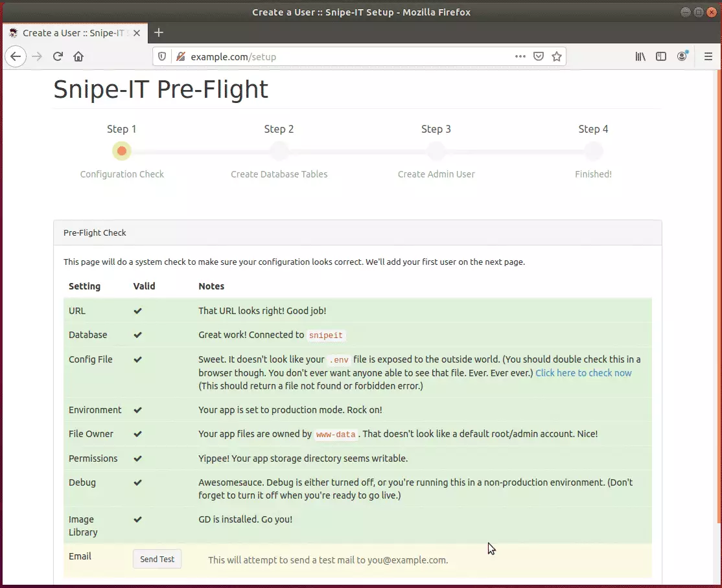Viewport: 722px width, 588px height.
Task: Click the Step 4 Finished marker
Action: pos(594,151)
